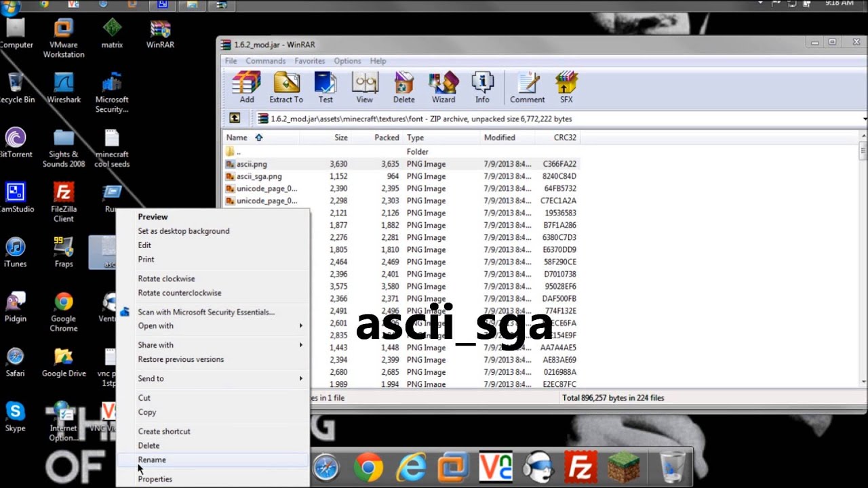Open the Help menu in WinRAR
Screen dimensions: 868x488
(x=378, y=61)
